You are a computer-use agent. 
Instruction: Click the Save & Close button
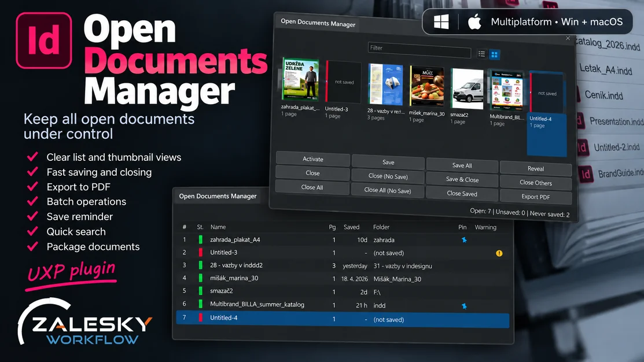pos(462,179)
